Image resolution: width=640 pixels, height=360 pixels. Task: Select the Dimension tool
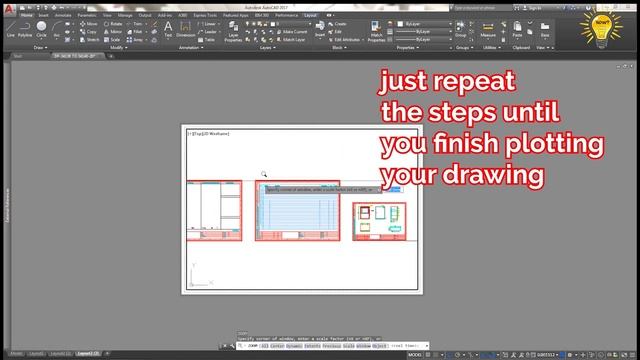coord(185,29)
